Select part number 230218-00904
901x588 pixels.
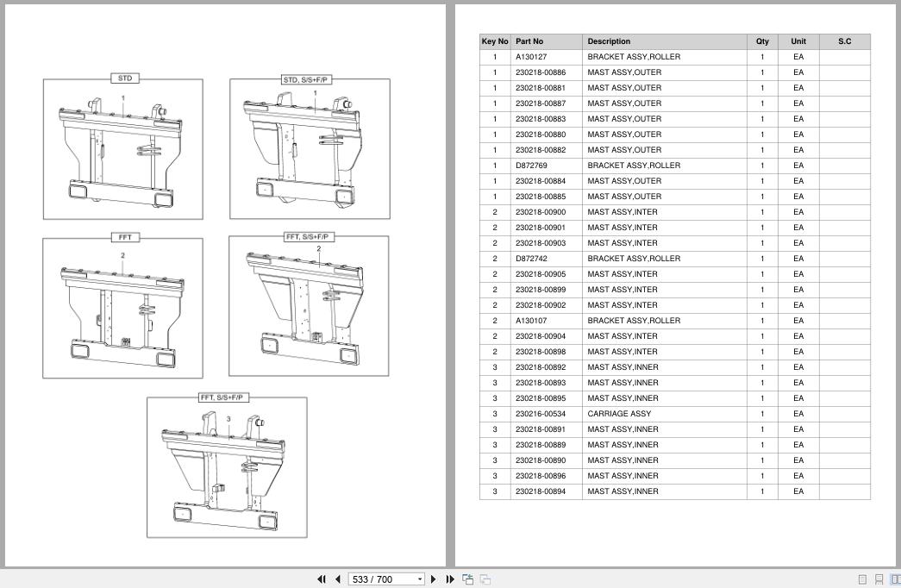click(x=540, y=336)
